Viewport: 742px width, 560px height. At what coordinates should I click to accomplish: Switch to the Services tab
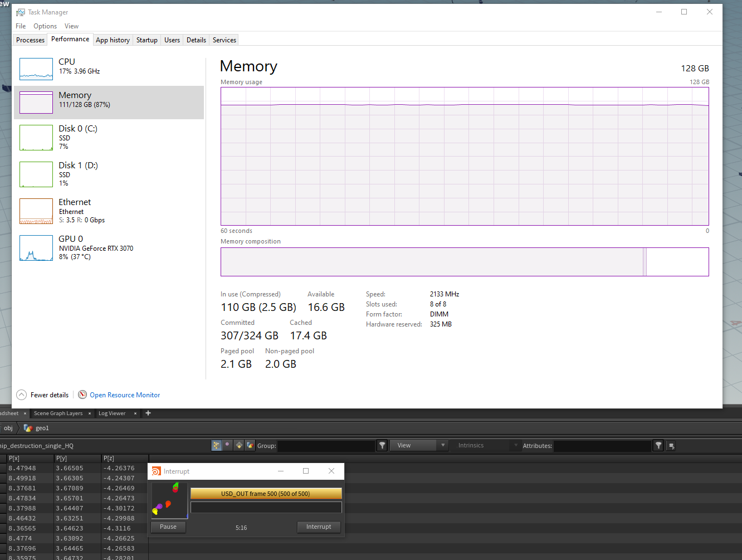224,40
